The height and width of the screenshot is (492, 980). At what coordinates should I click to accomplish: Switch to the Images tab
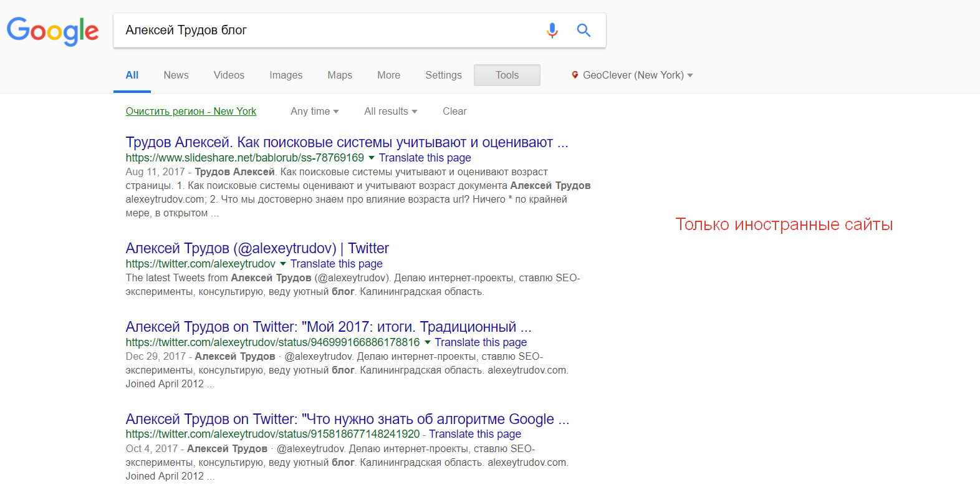[286, 75]
